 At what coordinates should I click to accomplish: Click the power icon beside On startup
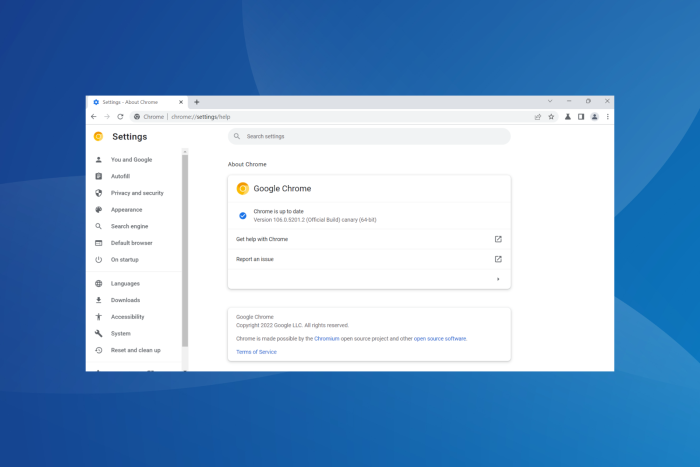point(99,259)
